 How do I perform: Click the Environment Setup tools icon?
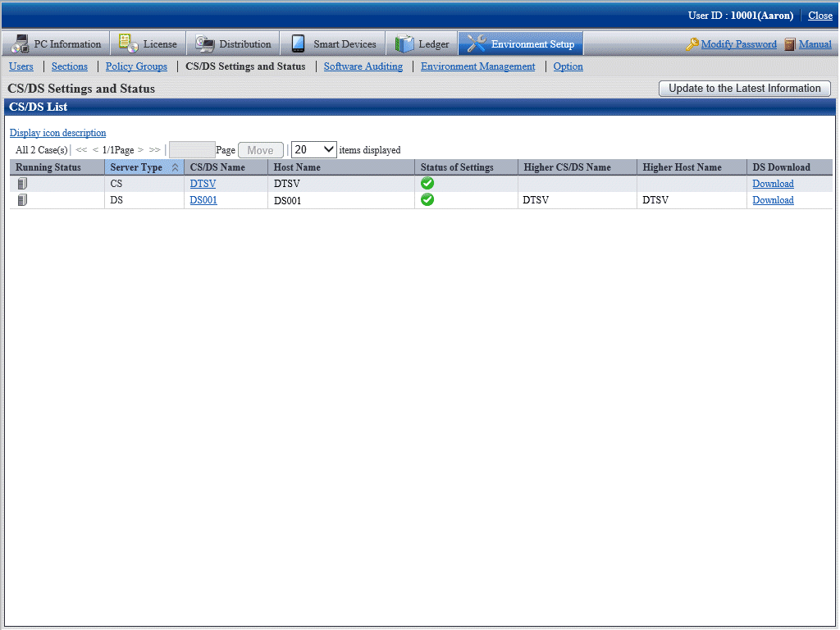point(477,43)
